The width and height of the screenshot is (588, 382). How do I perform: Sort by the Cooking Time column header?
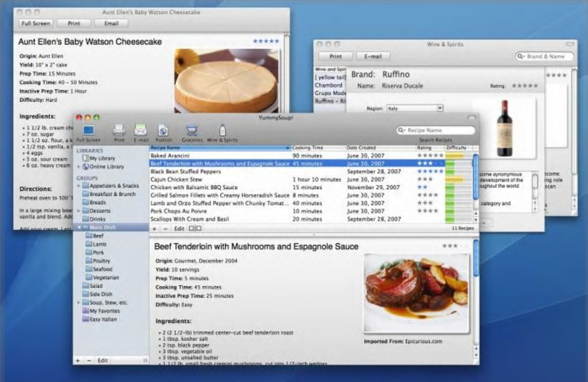coord(318,148)
